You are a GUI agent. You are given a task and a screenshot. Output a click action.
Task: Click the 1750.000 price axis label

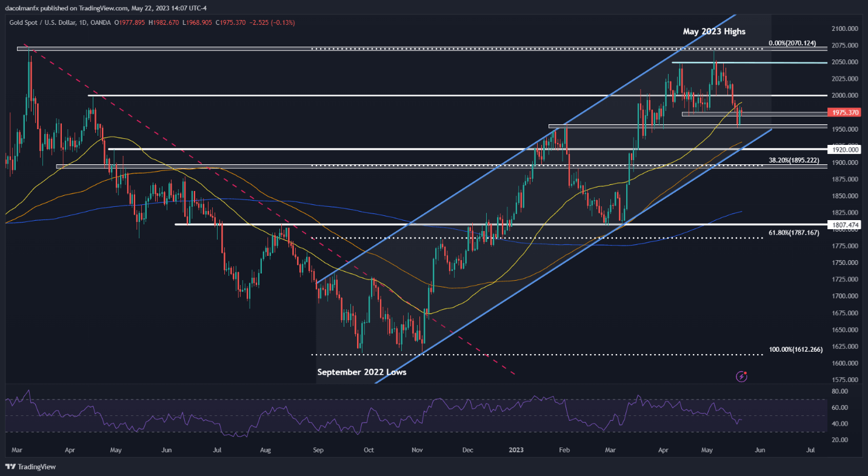pyautogui.click(x=845, y=263)
